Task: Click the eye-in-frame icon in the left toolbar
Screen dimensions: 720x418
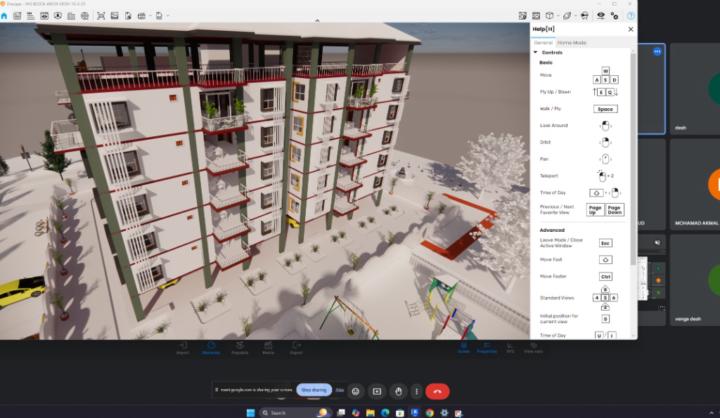Action: (44, 16)
